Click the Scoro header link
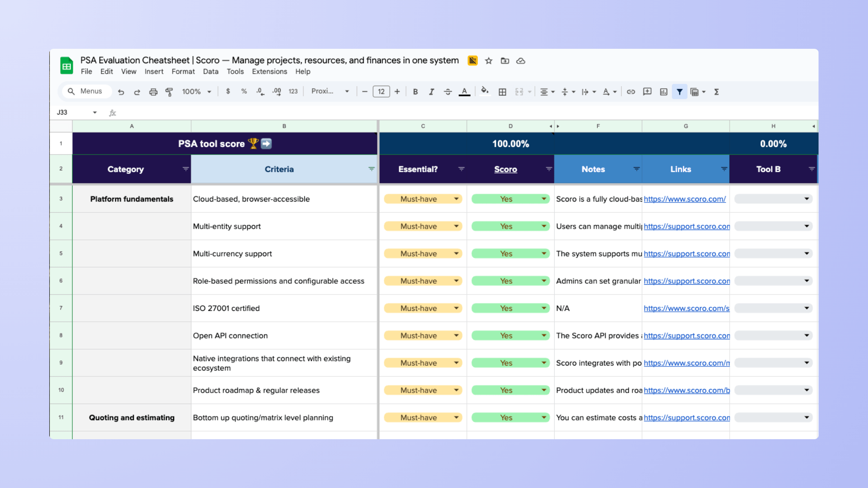The height and width of the screenshot is (488, 868). pos(505,169)
